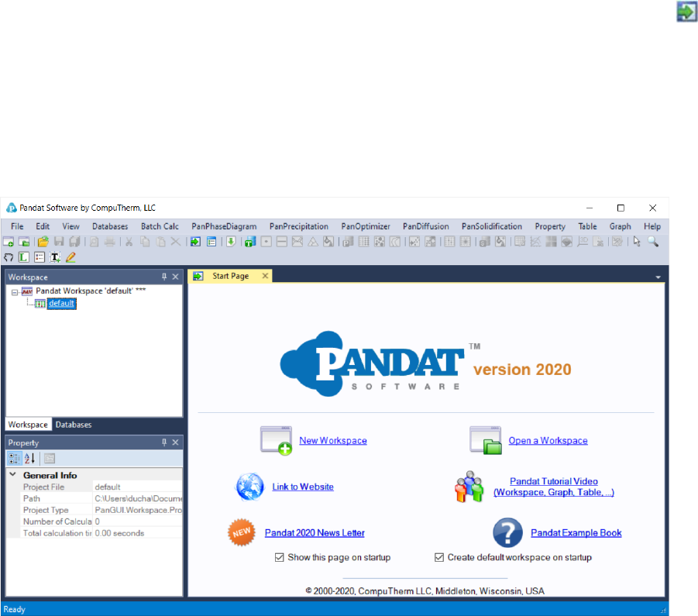Open the PanSolidification menu

click(491, 226)
